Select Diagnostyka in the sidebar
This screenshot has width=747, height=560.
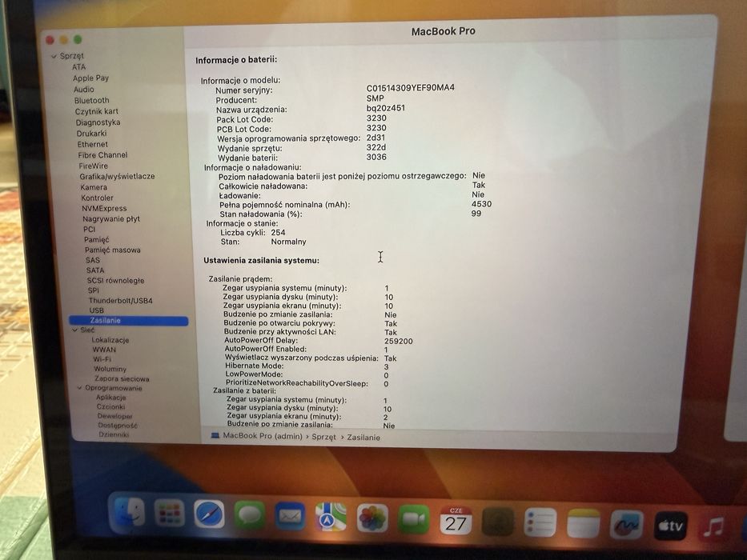(98, 122)
